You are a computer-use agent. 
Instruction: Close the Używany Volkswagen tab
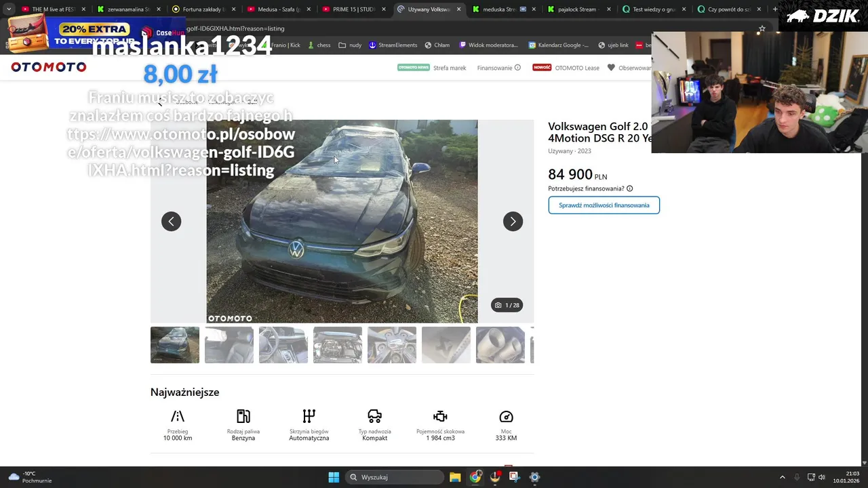[459, 9]
